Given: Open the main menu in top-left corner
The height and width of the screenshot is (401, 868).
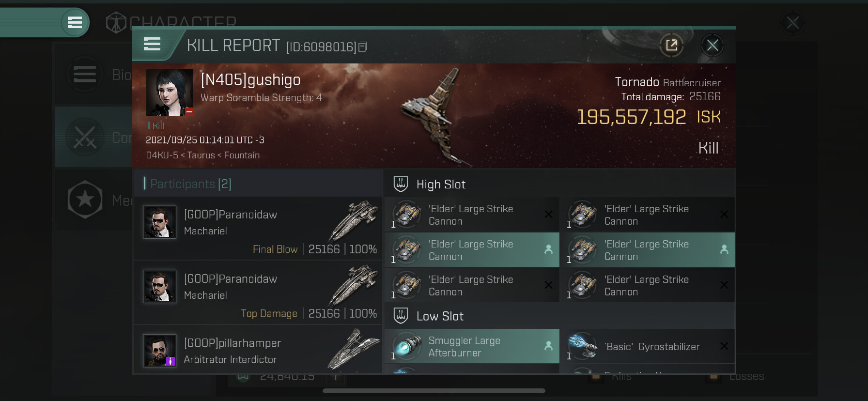Looking at the screenshot, I should coord(75,22).
